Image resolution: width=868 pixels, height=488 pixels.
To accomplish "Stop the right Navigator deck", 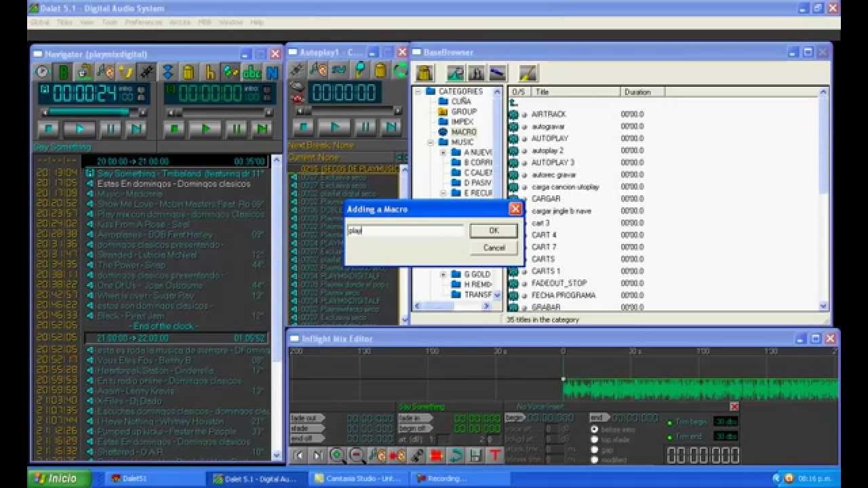I will pos(174,128).
